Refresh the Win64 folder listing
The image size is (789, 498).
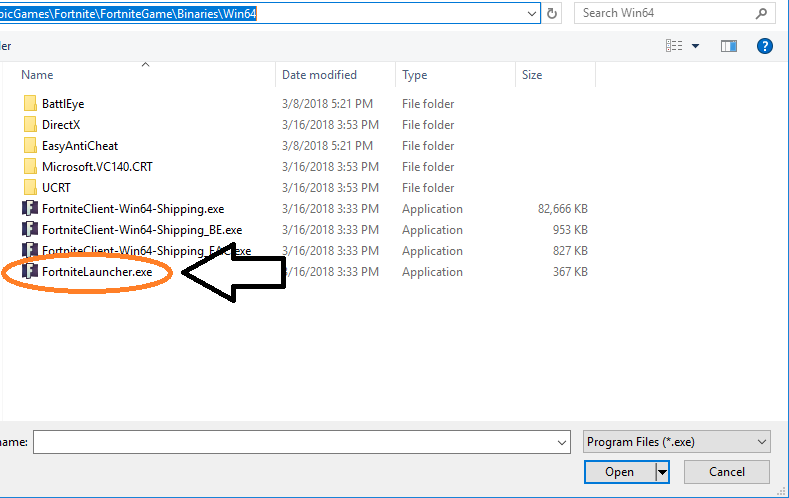(x=552, y=14)
